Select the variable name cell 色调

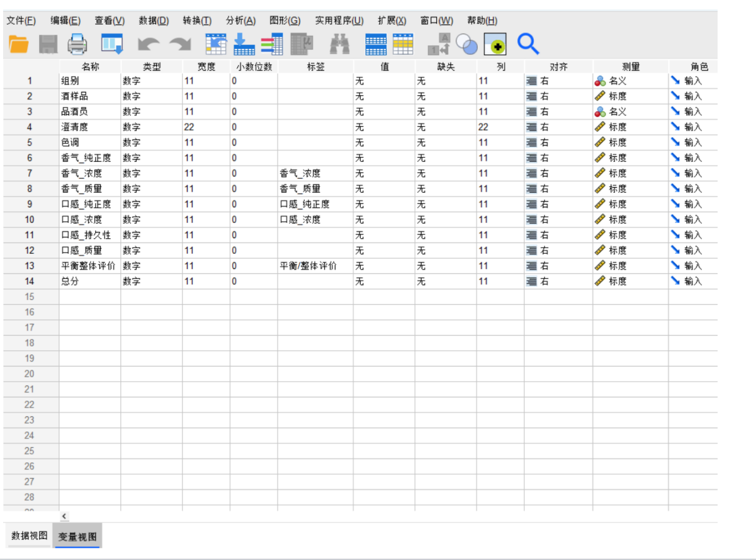point(90,142)
